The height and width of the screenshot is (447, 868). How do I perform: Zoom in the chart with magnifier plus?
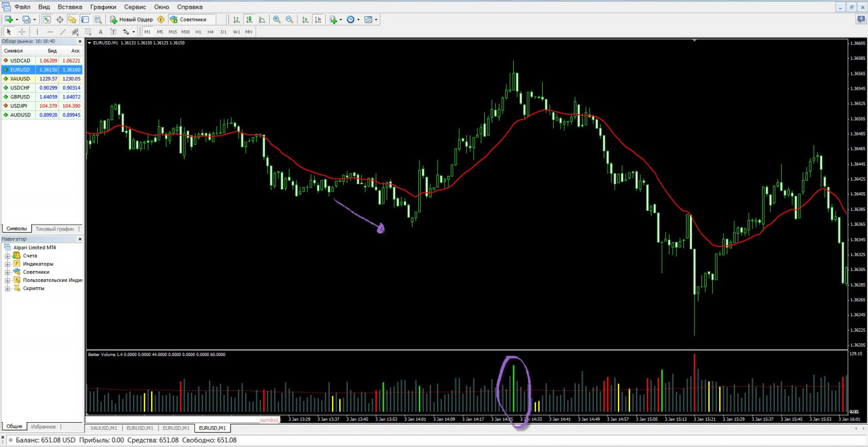click(x=277, y=20)
